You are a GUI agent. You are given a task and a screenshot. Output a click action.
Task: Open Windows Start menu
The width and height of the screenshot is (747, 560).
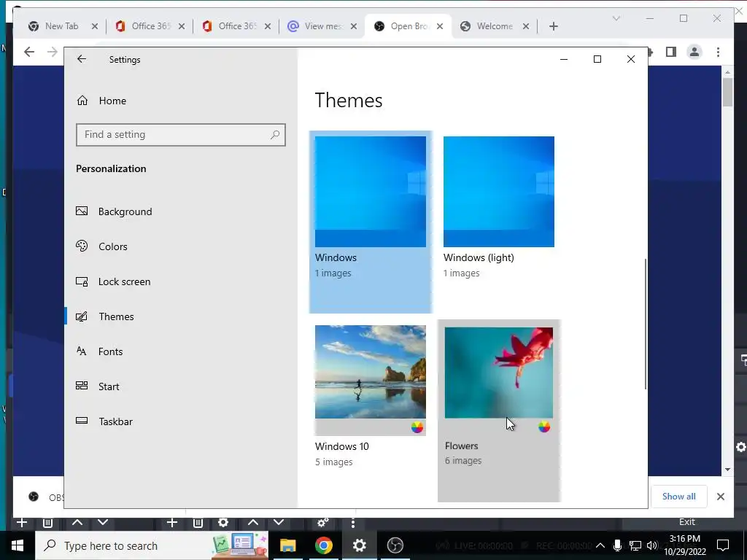[x=18, y=545]
